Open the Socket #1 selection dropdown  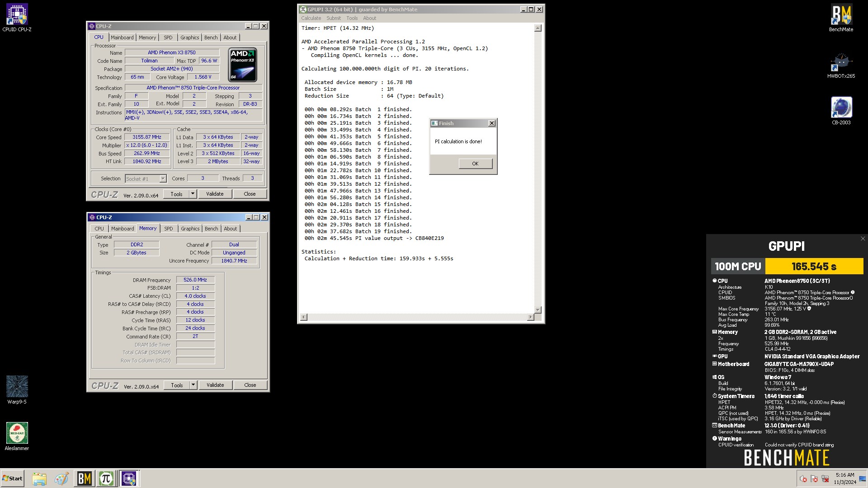point(146,178)
